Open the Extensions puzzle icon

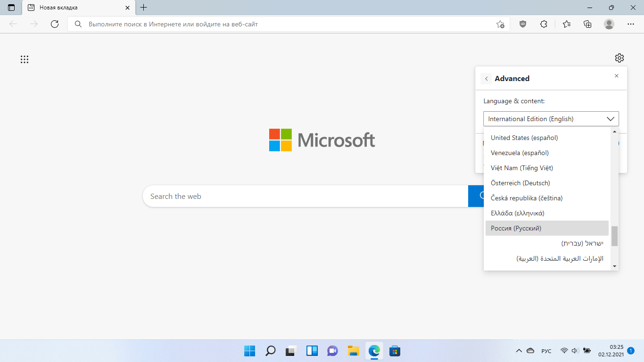pyautogui.click(x=544, y=24)
